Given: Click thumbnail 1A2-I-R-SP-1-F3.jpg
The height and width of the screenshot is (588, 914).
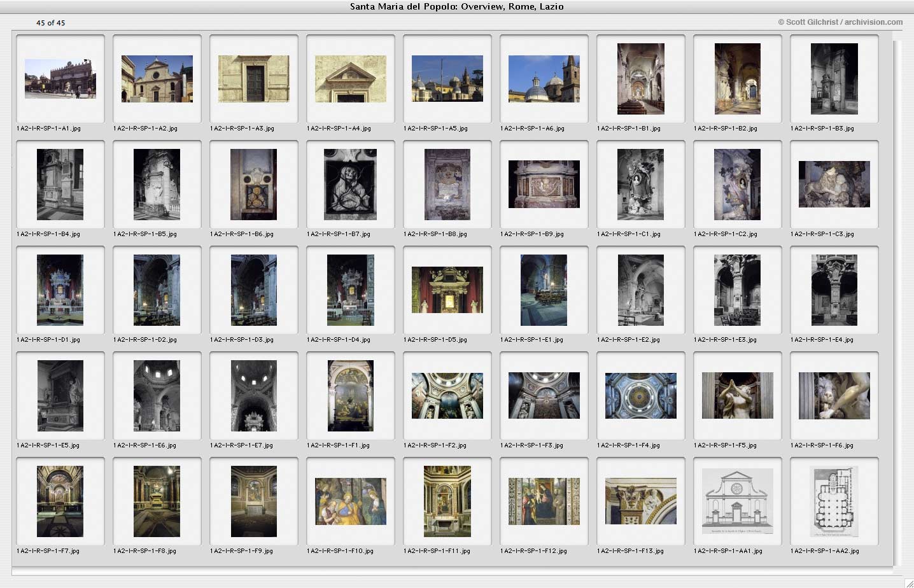Looking at the screenshot, I should pyautogui.click(x=544, y=396).
